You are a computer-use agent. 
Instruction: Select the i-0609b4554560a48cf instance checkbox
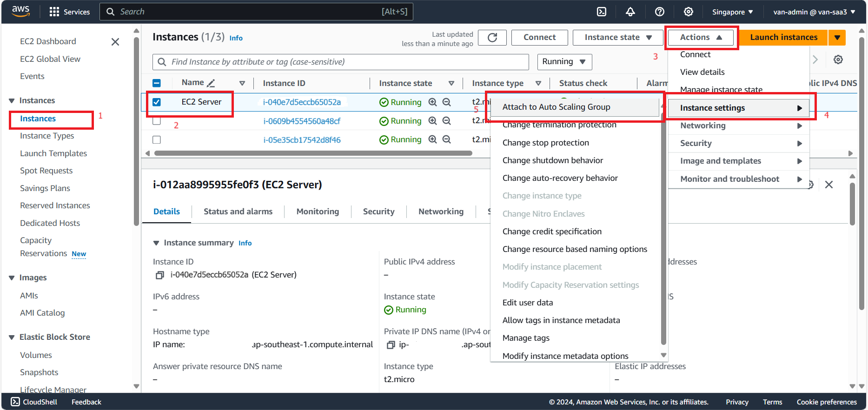[x=157, y=121]
